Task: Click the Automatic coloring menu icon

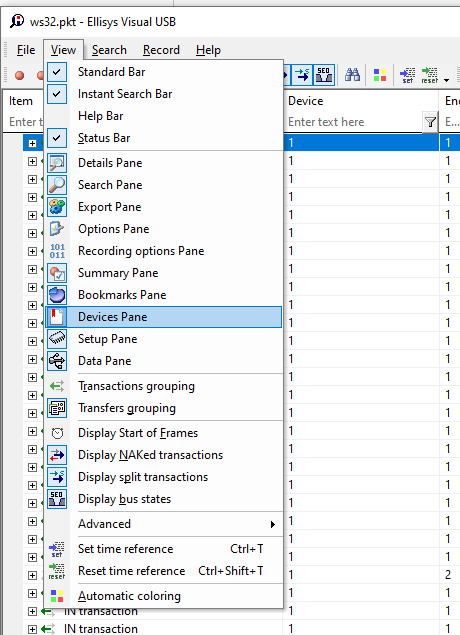Action: (x=57, y=596)
